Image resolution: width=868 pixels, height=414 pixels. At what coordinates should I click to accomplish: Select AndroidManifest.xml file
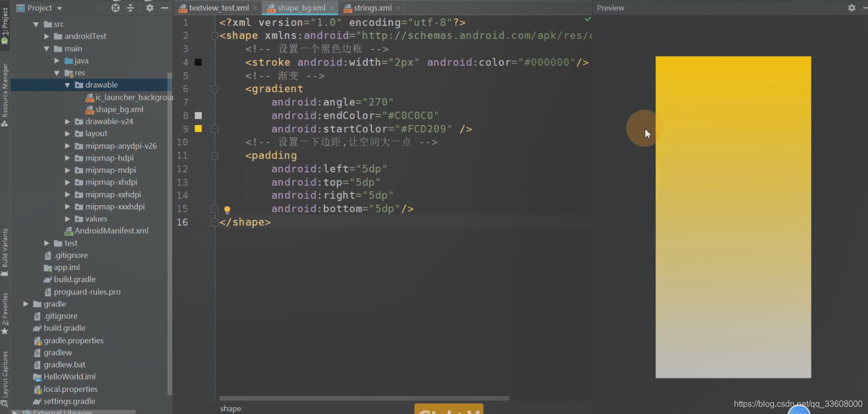coord(107,231)
